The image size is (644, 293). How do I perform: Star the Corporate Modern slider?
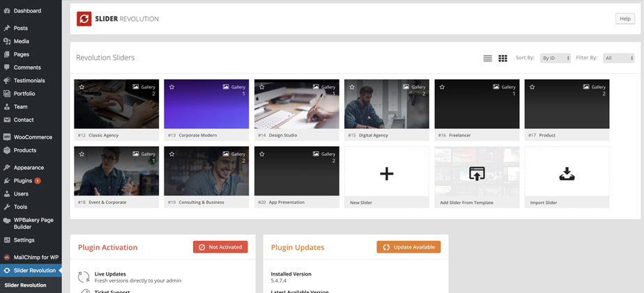coord(171,87)
